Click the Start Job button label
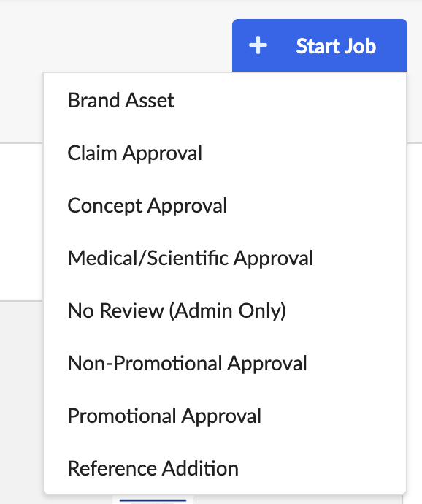Image resolution: width=422 pixels, height=504 pixels. 336,46
